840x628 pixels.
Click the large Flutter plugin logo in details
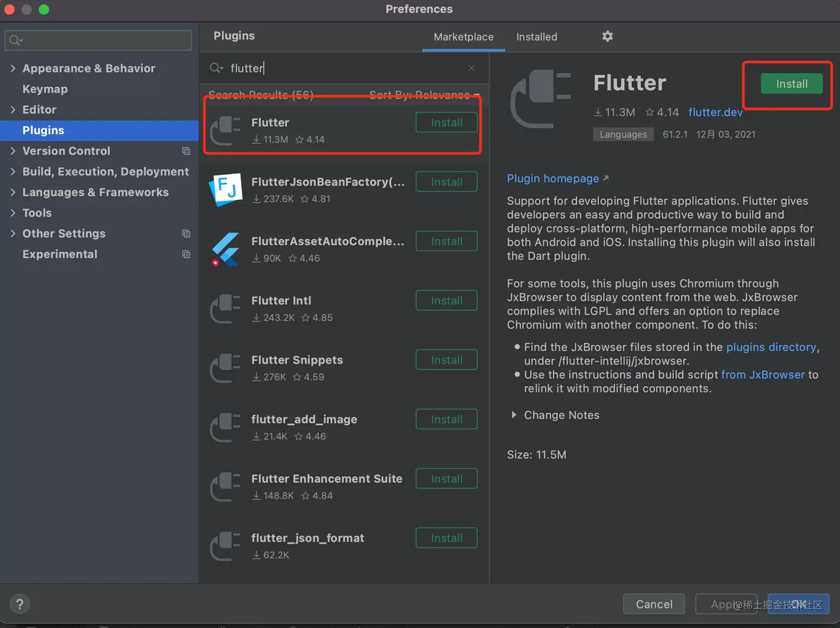click(x=541, y=99)
